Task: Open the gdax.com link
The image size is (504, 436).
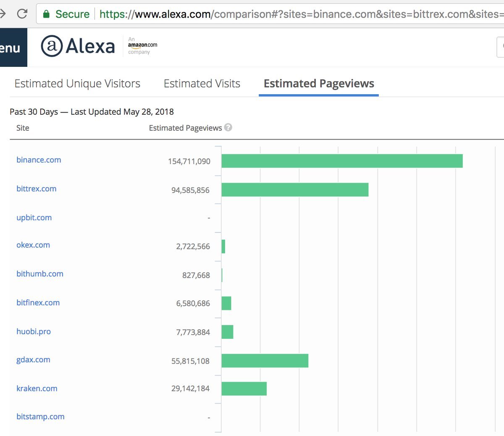Action: click(x=33, y=360)
